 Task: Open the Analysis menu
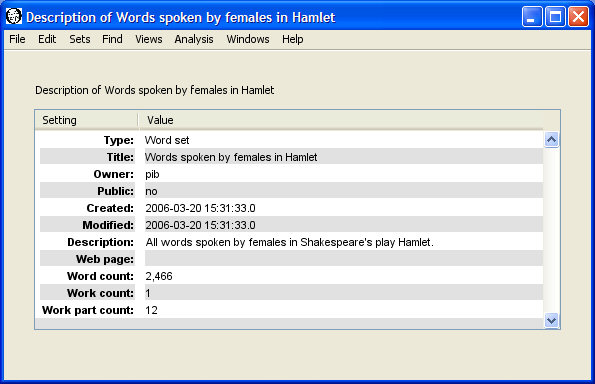coord(194,39)
